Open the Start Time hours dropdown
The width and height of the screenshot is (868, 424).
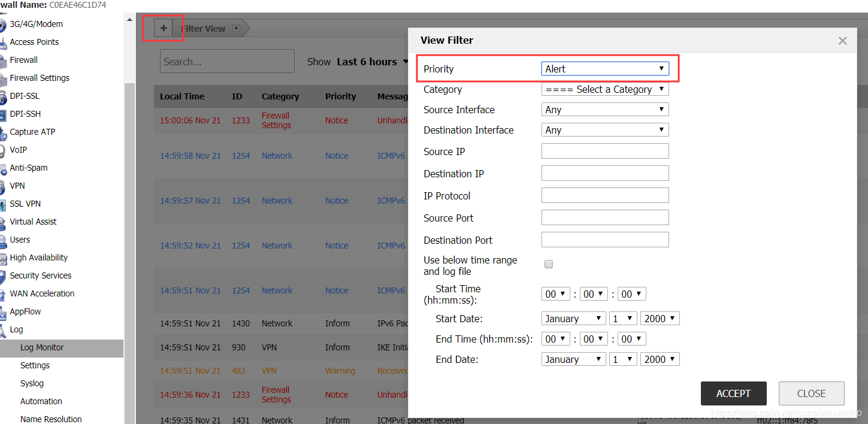tap(555, 294)
